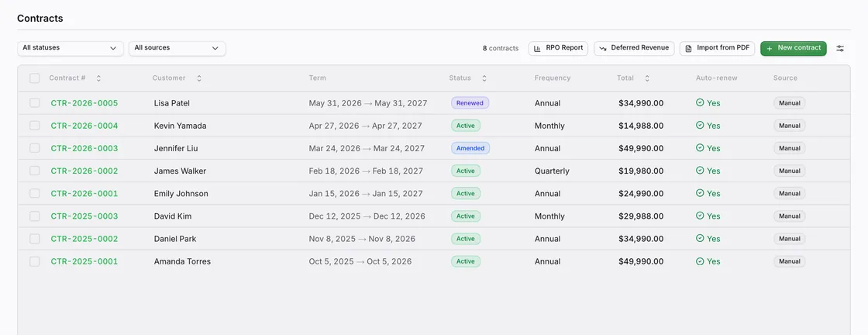Image resolution: width=868 pixels, height=335 pixels.
Task: Click the Source column header
Action: tap(786, 78)
